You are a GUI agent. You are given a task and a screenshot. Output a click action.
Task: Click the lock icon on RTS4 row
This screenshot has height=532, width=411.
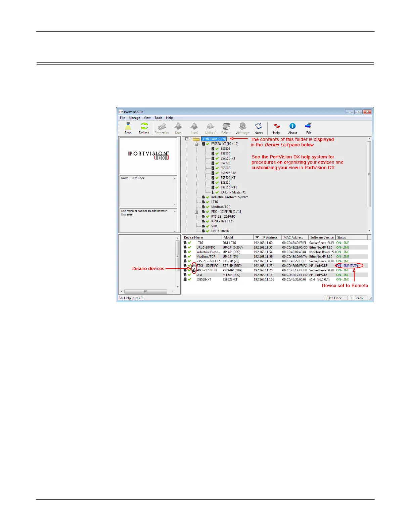194,266
